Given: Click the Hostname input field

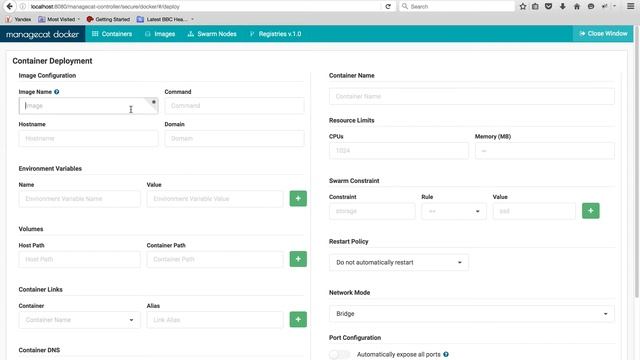Looking at the screenshot, I should [88, 138].
